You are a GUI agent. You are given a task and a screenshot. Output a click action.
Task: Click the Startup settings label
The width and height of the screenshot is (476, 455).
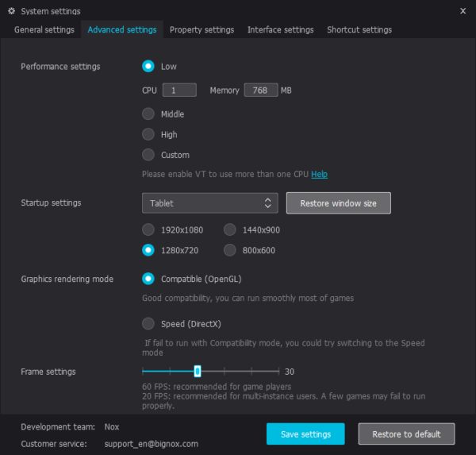coord(51,202)
